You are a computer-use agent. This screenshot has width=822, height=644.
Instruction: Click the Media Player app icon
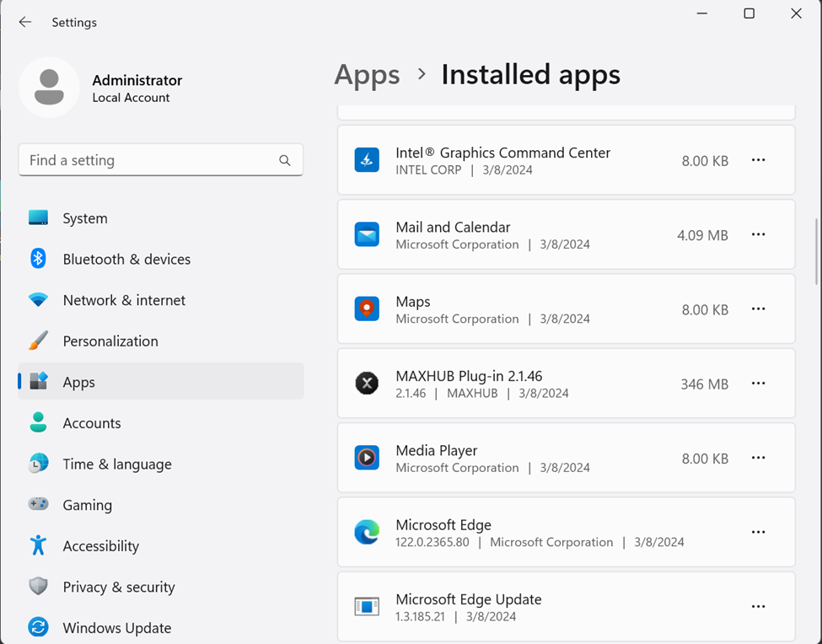coord(367,458)
